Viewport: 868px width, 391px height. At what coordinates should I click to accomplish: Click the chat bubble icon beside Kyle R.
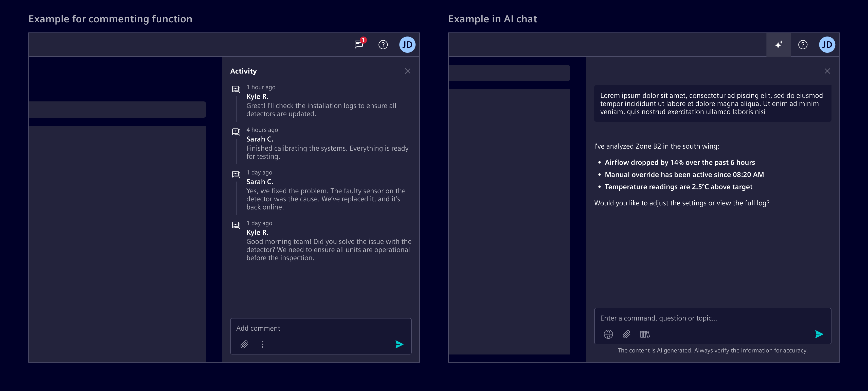click(x=236, y=89)
